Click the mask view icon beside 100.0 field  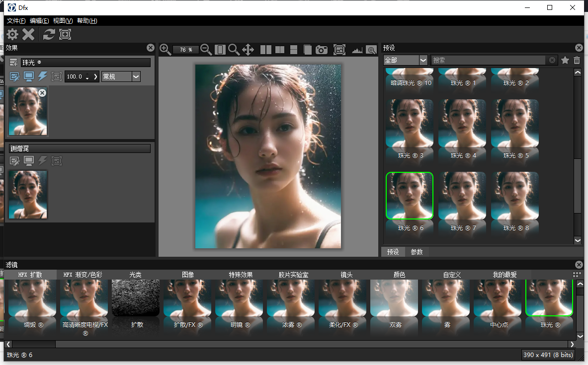point(57,76)
